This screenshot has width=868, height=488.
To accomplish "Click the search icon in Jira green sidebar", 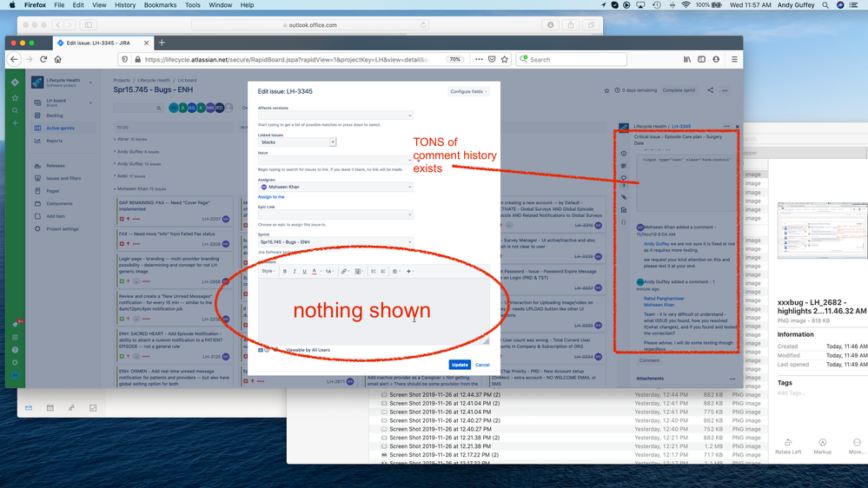I will coord(15,110).
